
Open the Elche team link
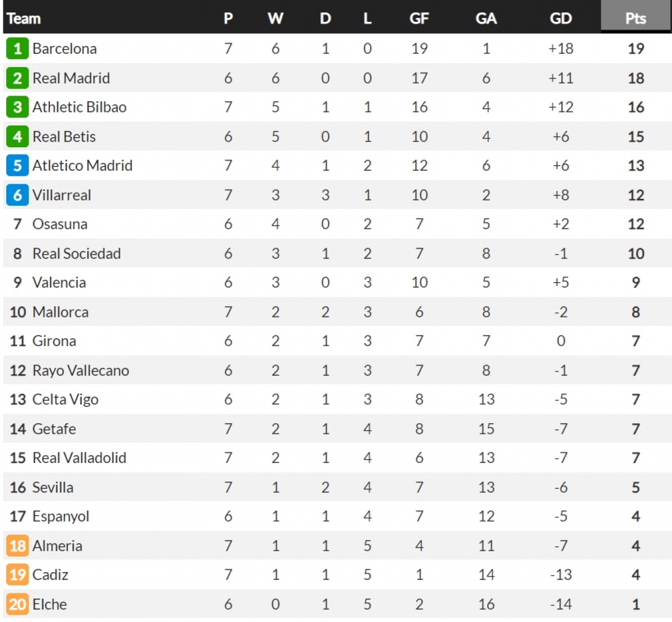tap(49, 605)
